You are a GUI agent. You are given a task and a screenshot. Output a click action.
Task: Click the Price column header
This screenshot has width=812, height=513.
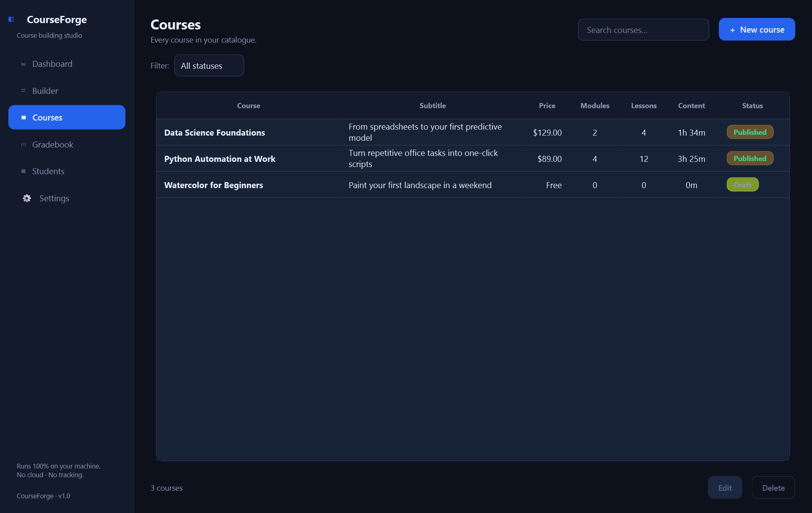pyautogui.click(x=547, y=106)
